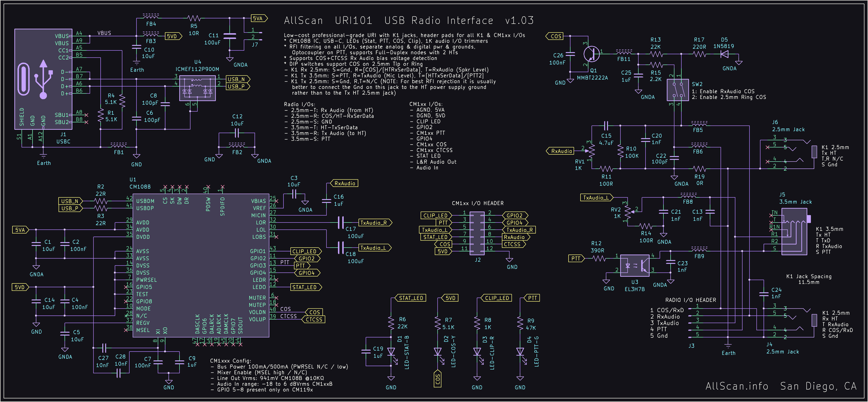Click the CTCSS label on the CM108B
This screenshot has height=402, width=868.
click(x=313, y=320)
